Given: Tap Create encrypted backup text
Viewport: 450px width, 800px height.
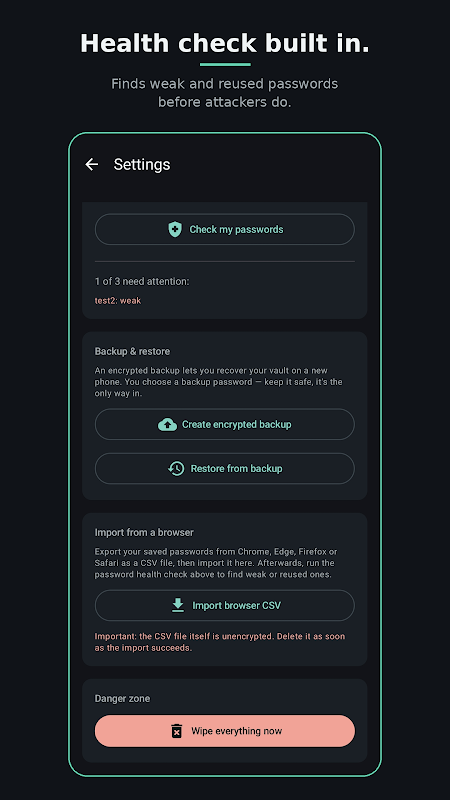Looking at the screenshot, I should point(237,424).
